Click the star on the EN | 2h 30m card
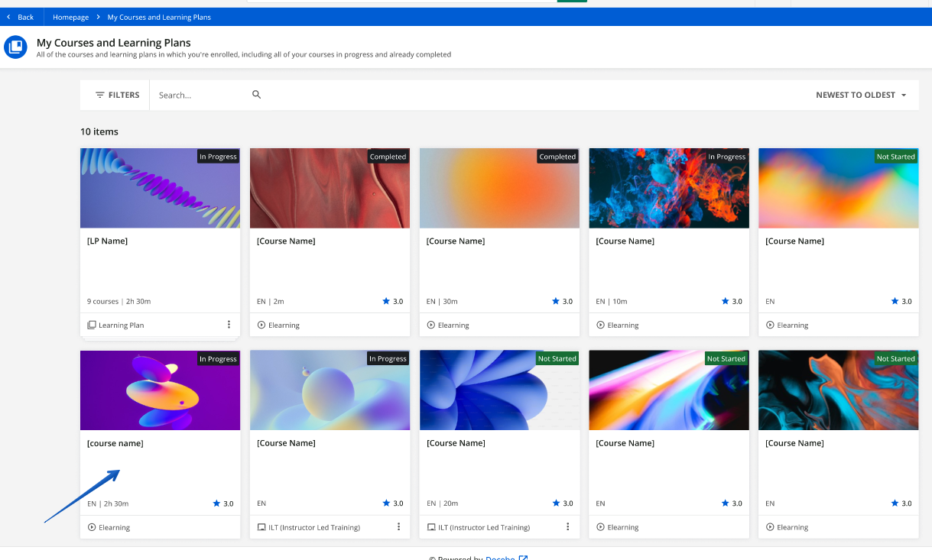This screenshot has width=932, height=560. coord(217,503)
